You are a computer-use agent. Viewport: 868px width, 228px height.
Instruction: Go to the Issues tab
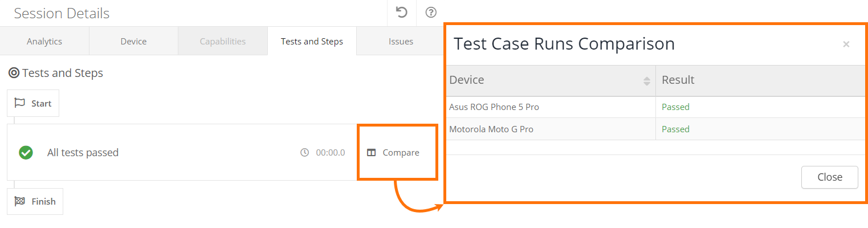(401, 41)
